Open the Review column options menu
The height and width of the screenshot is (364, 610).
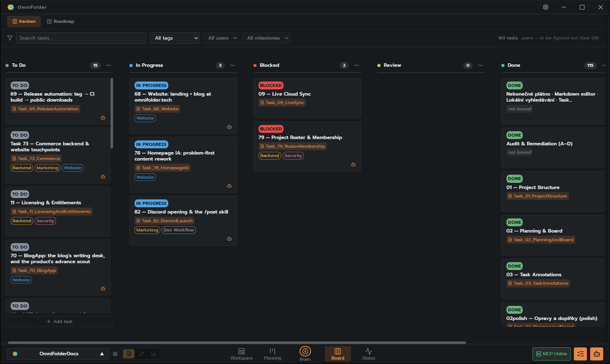click(481, 65)
